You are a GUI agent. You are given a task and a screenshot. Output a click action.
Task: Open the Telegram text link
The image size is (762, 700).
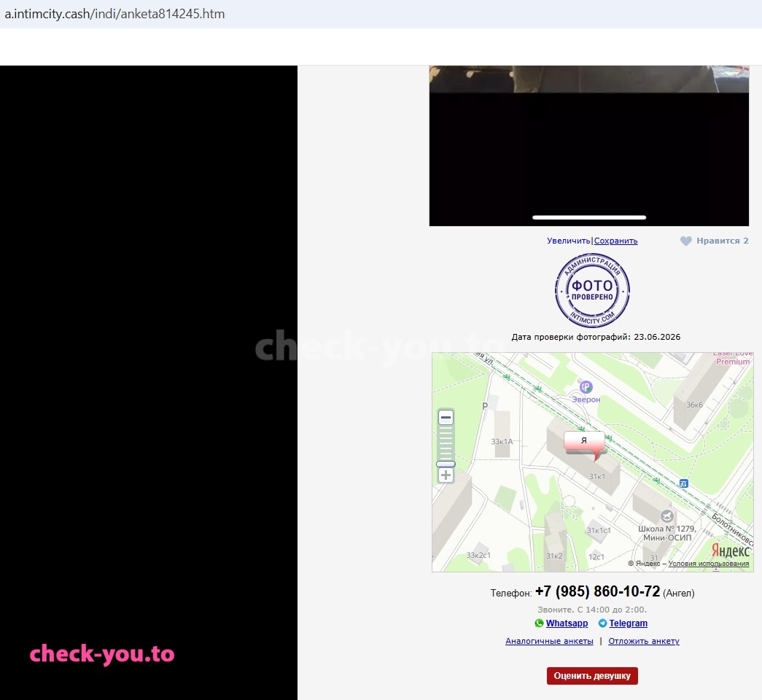point(629,623)
